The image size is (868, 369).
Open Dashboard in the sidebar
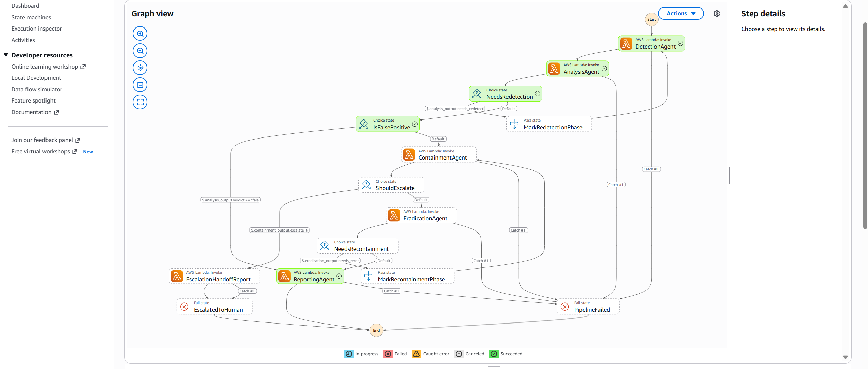coord(25,6)
